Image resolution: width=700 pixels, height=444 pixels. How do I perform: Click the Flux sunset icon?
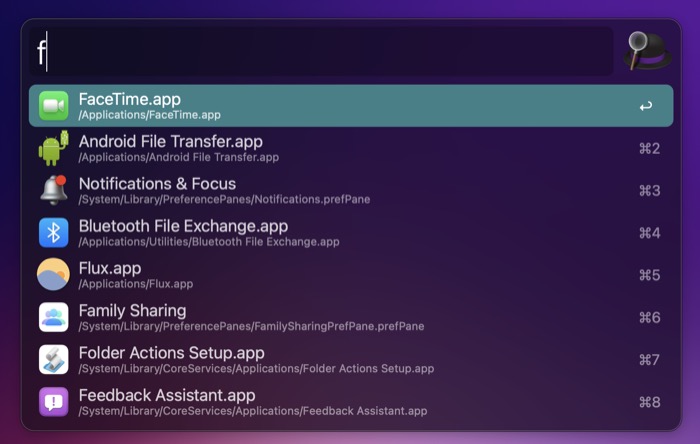(x=54, y=274)
